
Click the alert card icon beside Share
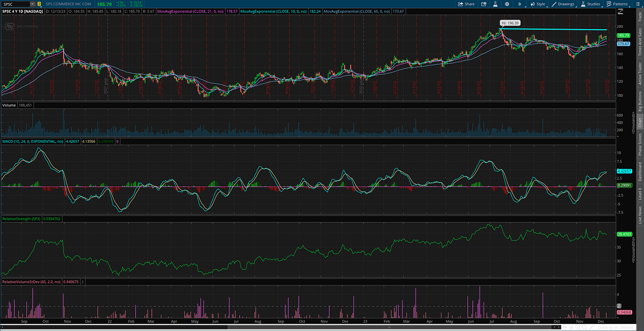[483, 4]
